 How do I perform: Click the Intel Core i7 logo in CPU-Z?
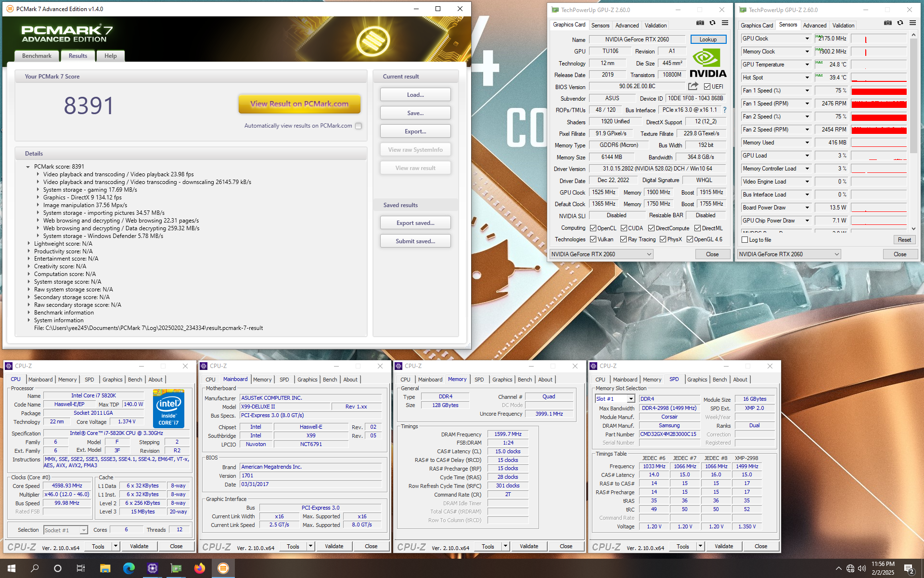169,408
